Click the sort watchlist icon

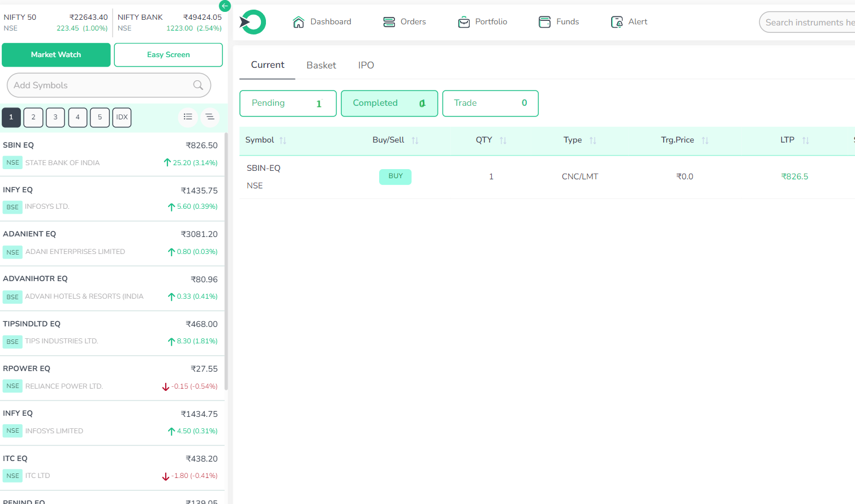click(x=210, y=117)
